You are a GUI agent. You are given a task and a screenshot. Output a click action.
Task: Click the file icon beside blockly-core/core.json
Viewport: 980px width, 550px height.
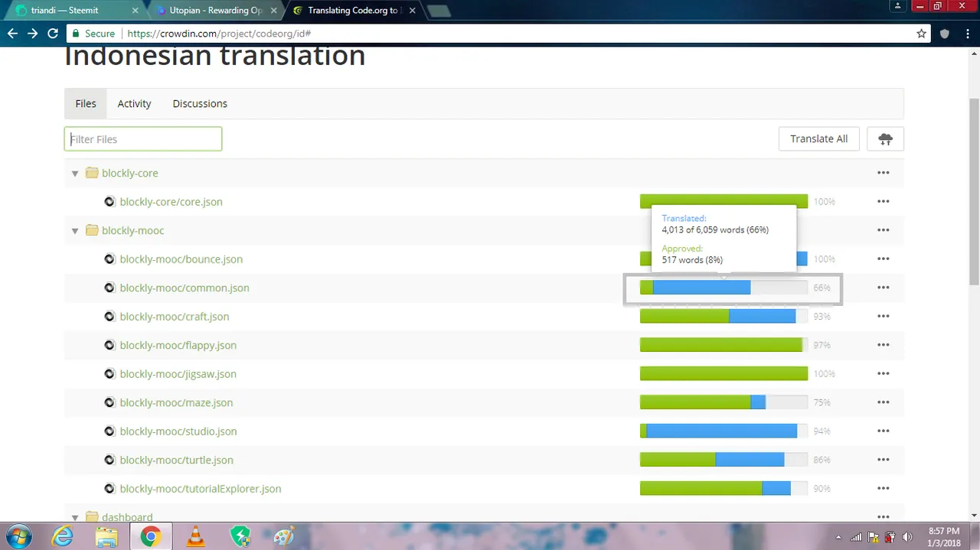[x=109, y=202]
